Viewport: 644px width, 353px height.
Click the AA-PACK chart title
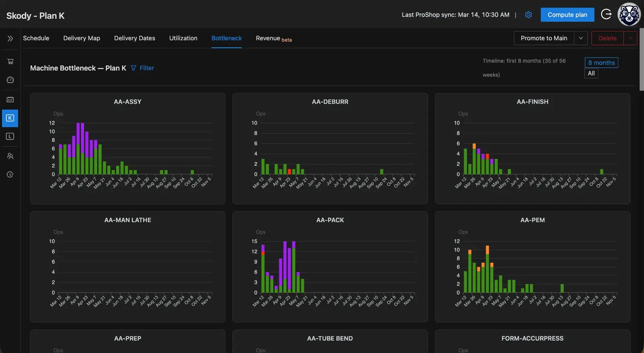click(x=330, y=220)
